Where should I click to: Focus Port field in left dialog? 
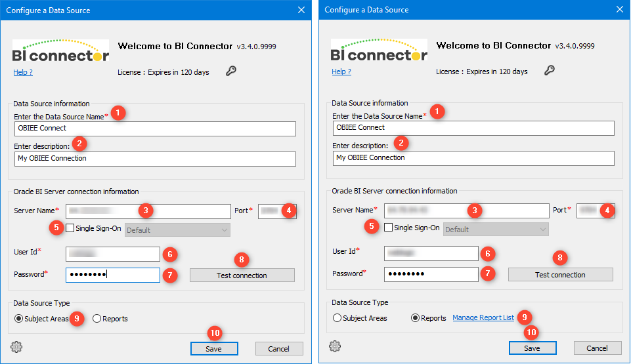point(277,211)
